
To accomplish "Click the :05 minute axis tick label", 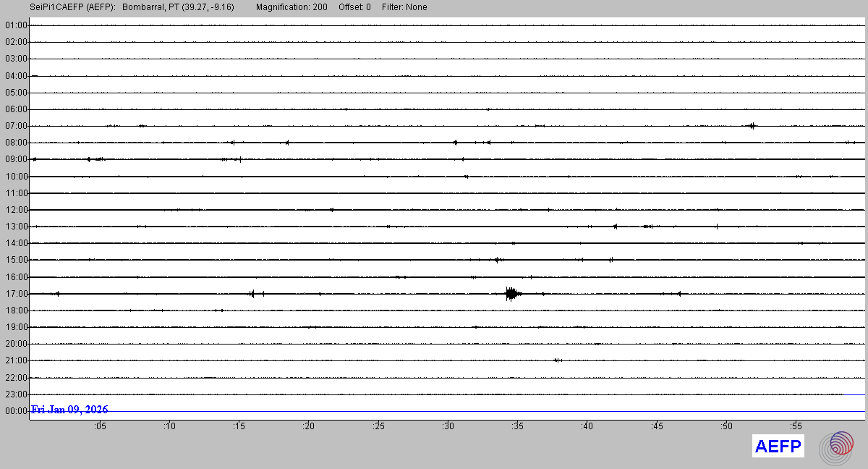I will point(99,427).
